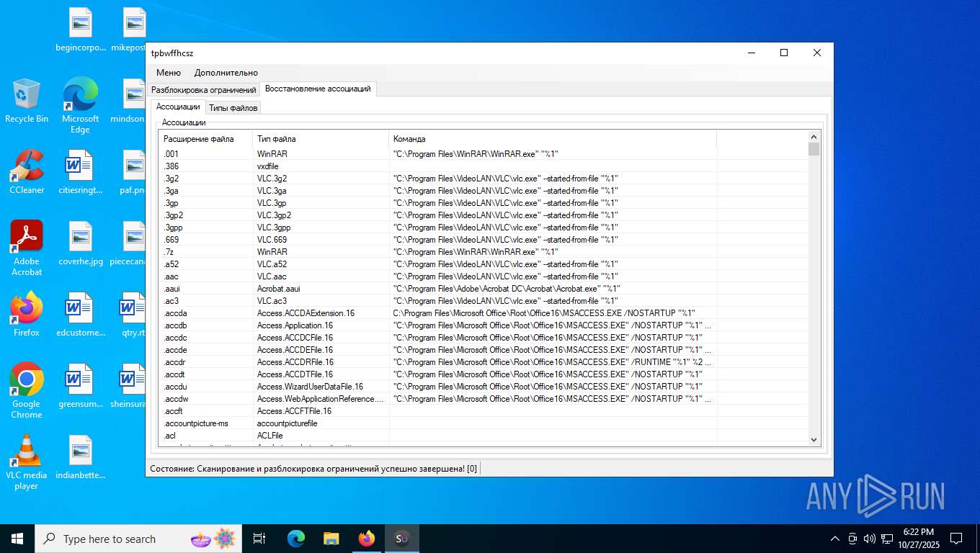Click the SU app taskbar button
This screenshot has width=980, height=553.
401,539
